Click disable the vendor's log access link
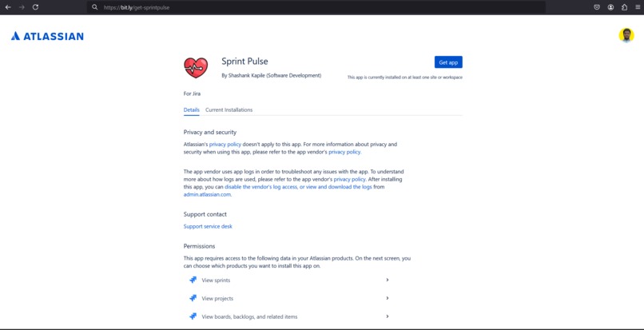This screenshot has height=330, width=644. coord(298,187)
